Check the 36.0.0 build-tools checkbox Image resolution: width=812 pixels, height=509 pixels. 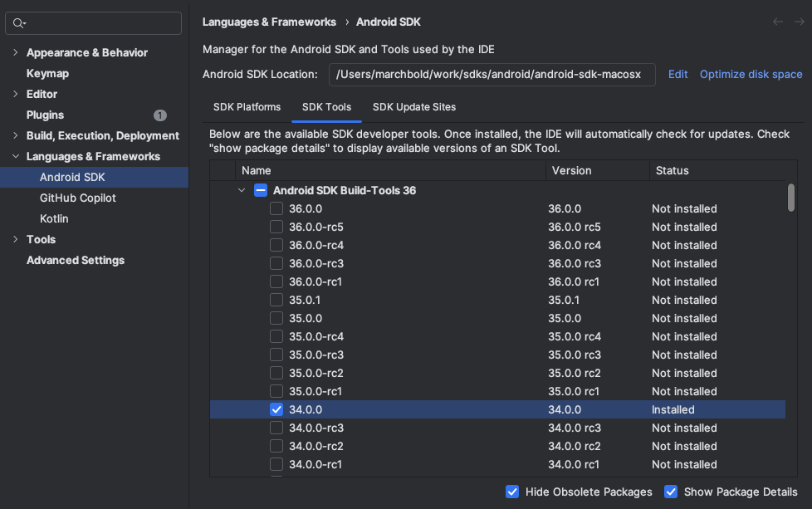[x=276, y=208]
